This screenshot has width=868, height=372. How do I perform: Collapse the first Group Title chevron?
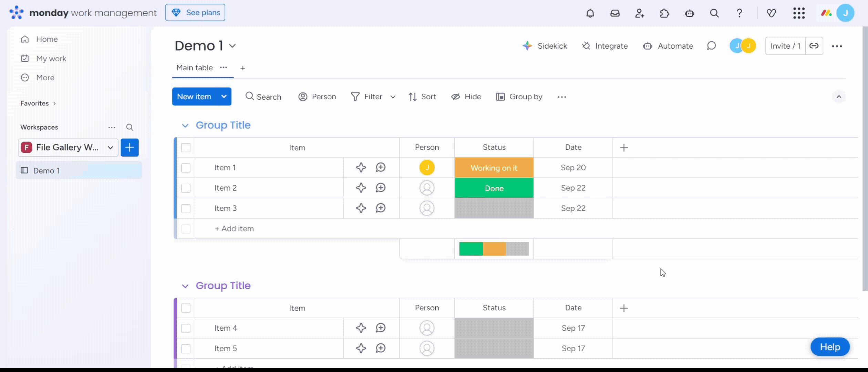coord(185,125)
